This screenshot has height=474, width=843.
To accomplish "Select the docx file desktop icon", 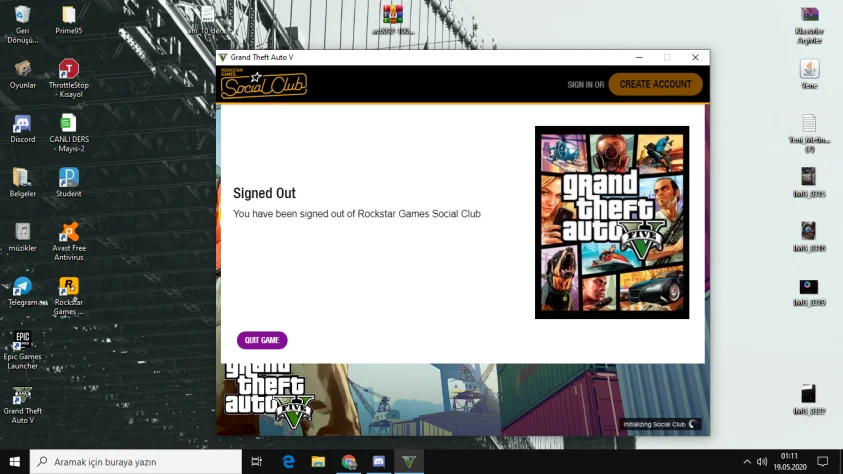I will (x=207, y=20).
